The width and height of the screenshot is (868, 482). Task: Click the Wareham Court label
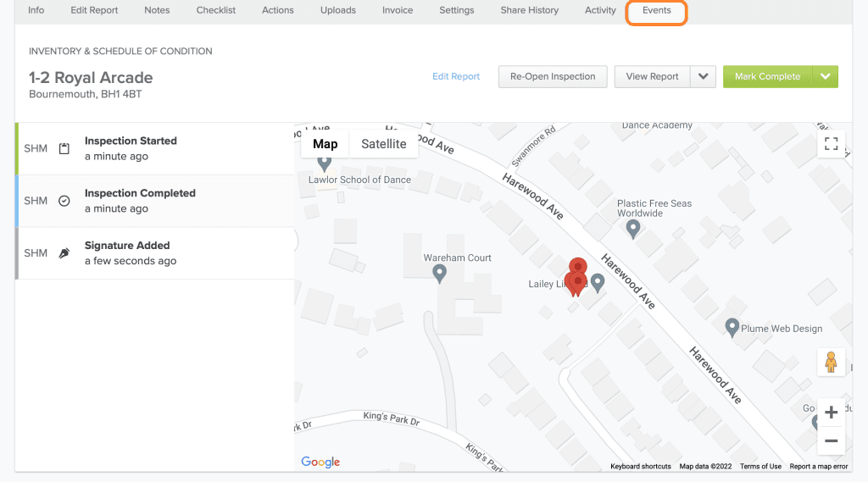coord(457,258)
